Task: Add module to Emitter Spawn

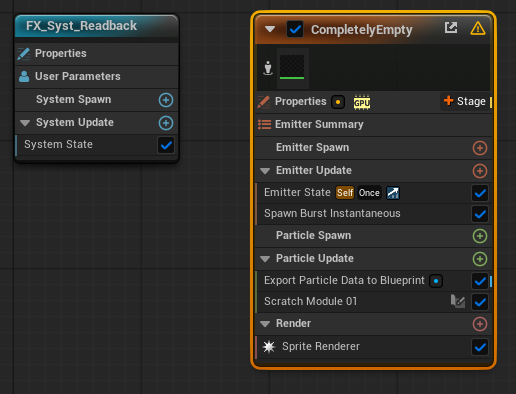Action: pos(480,148)
